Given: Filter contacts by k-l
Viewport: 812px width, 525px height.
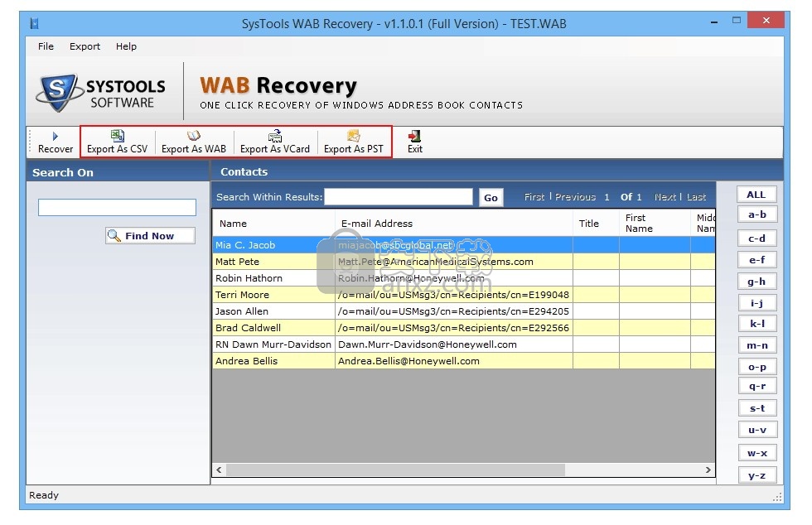Looking at the screenshot, I should pos(757,324).
